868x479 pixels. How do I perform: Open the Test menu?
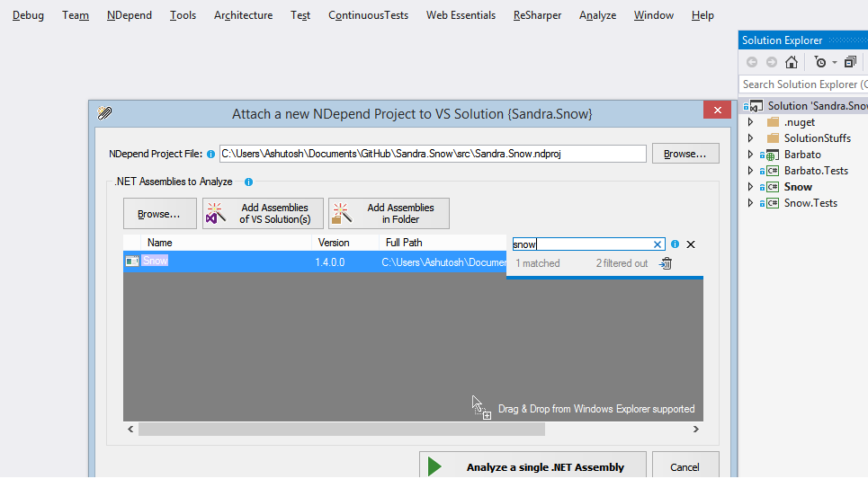coord(300,15)
